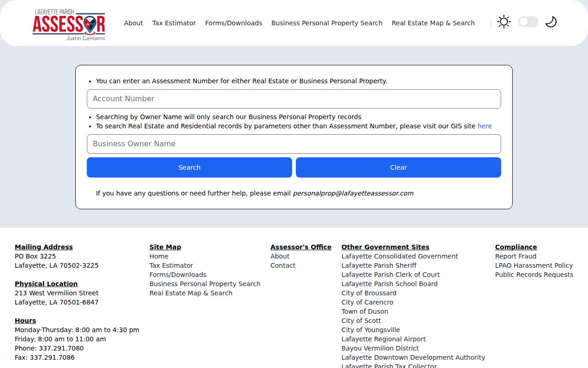The image size is (588, 368).
Task: Open the City of Carencro link
Action: coord(367,302)
